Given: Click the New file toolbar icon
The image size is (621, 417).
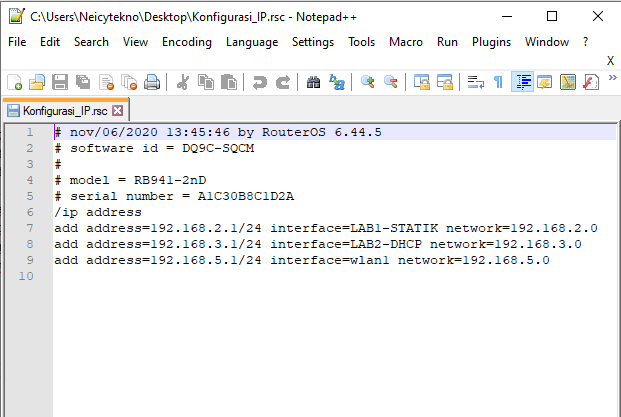Looking at the screenshot, I should click(14, 82).
